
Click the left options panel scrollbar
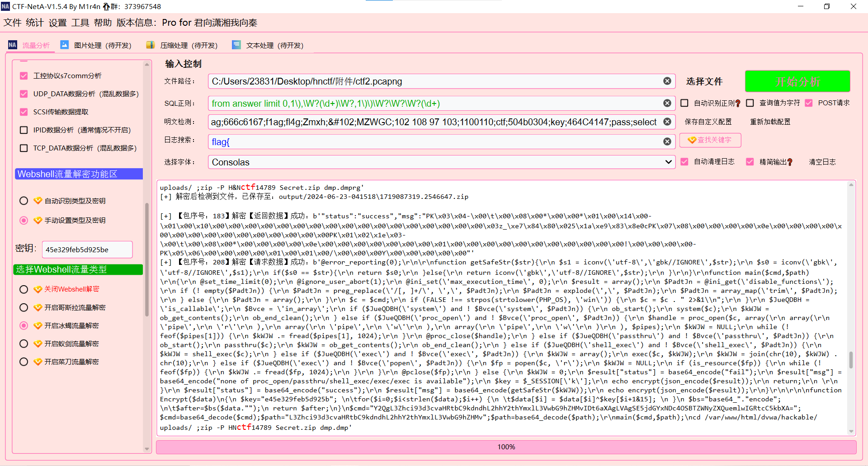click(x=147, y=260)
